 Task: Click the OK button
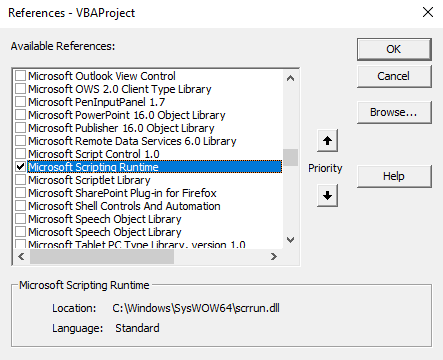point(394,49)
